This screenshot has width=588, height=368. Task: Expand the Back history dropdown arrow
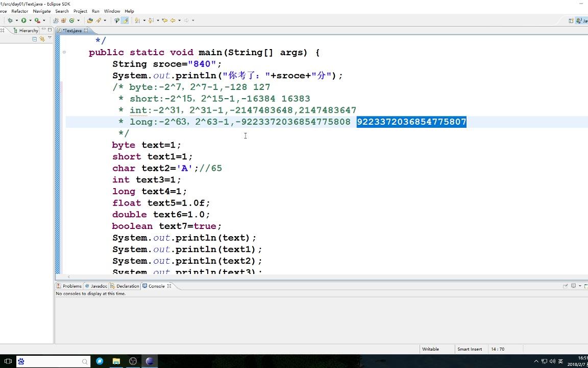click(x=179, y=20)
